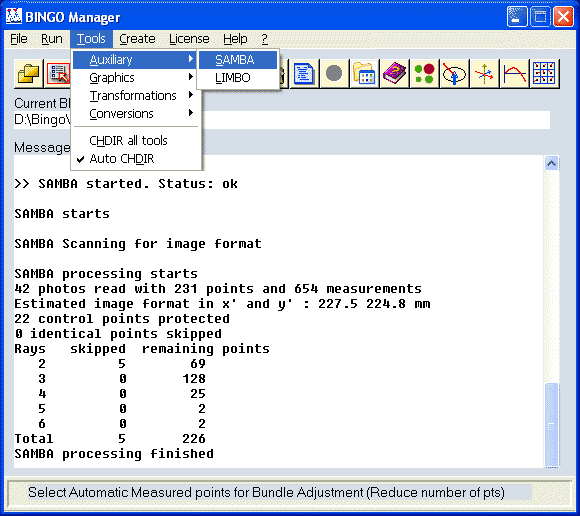Expand the Graphics submenu

pos(136,78)
